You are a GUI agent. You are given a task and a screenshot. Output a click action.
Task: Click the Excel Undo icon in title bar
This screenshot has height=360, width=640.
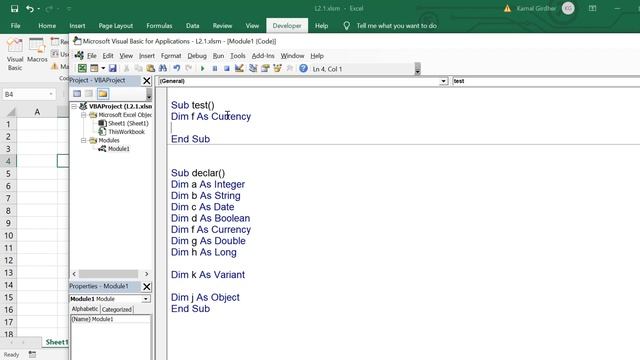[x=29, y=9]
